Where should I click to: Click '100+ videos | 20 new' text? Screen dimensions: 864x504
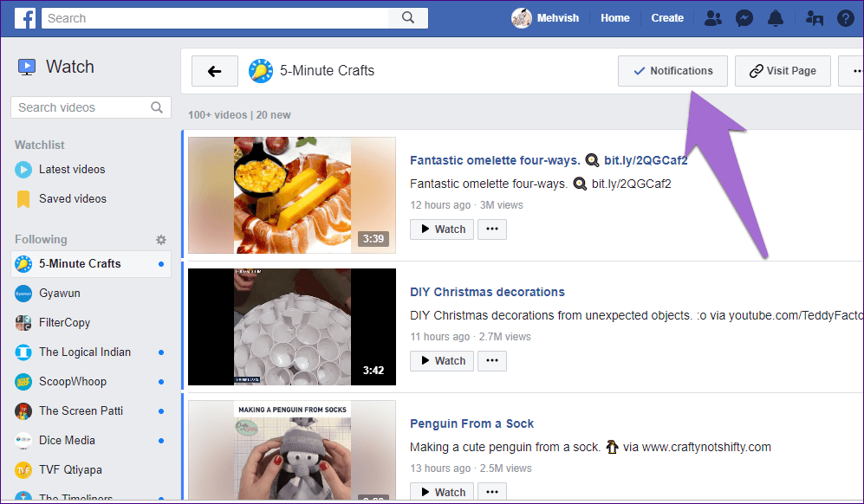coord(239,115)
